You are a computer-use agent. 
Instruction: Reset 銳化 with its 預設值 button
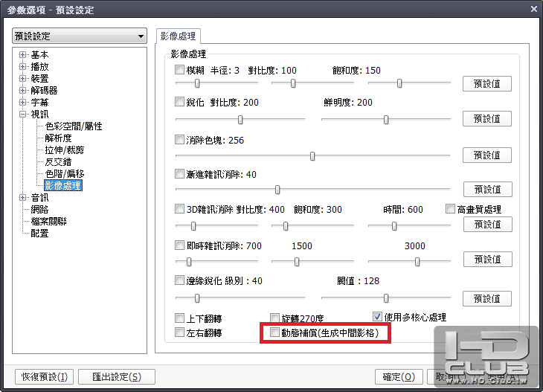pos(487,119)
